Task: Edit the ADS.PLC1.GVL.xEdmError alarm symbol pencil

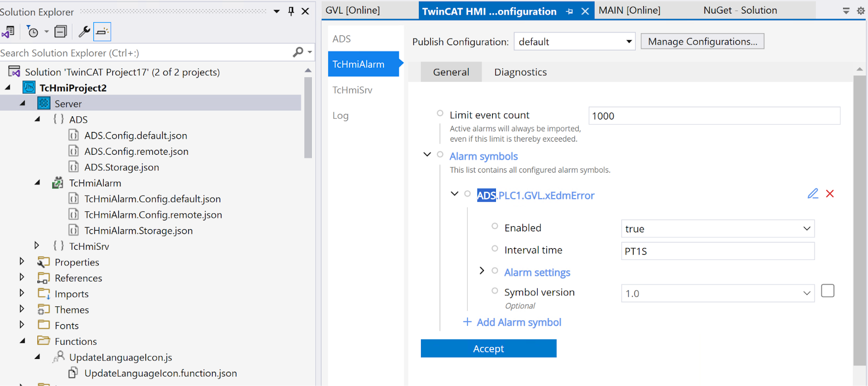Action: (x=813, y=194)
